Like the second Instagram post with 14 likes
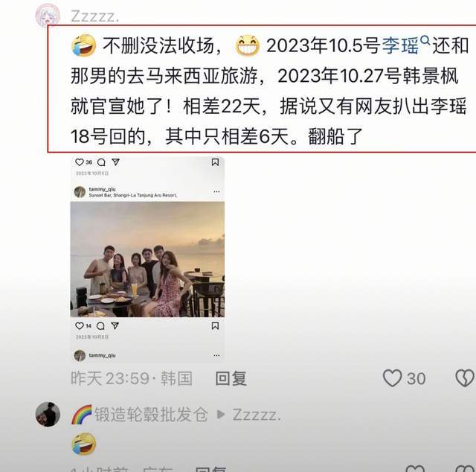 pyautogui.click(x=80, y=326)
